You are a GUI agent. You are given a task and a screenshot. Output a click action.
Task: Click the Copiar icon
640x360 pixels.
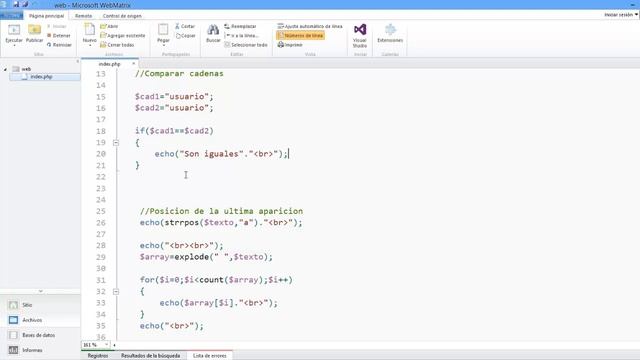point(178,36)
